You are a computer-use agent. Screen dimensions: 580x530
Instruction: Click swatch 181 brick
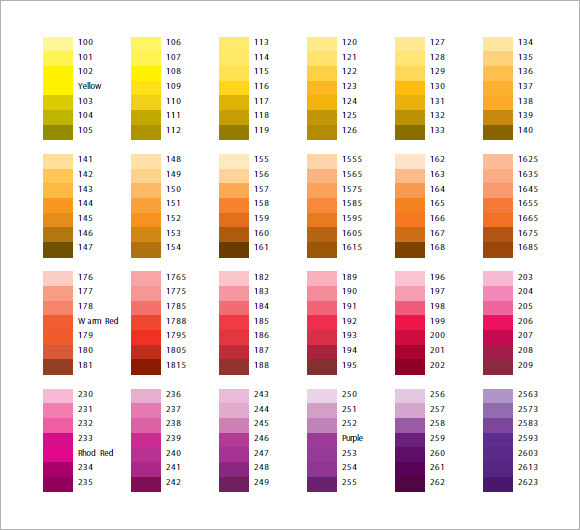click(x=58, y=367)
